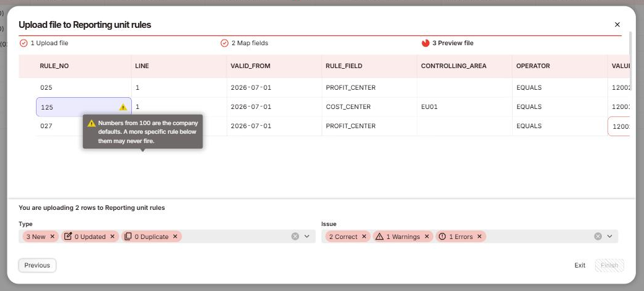
Task: Select the VALID_FROM date in row 025
Action: pos(274,88)
